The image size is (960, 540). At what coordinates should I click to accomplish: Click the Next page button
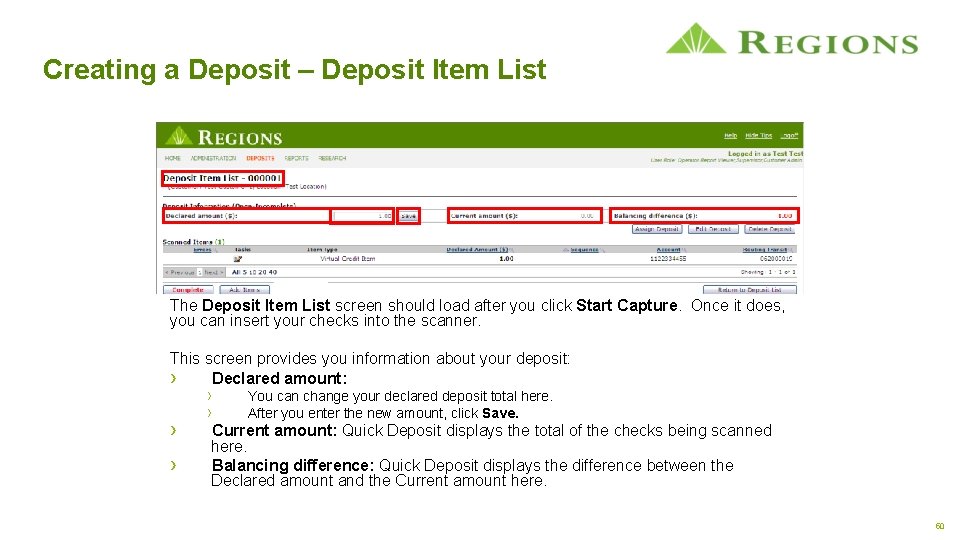click(x=213, y=272)
